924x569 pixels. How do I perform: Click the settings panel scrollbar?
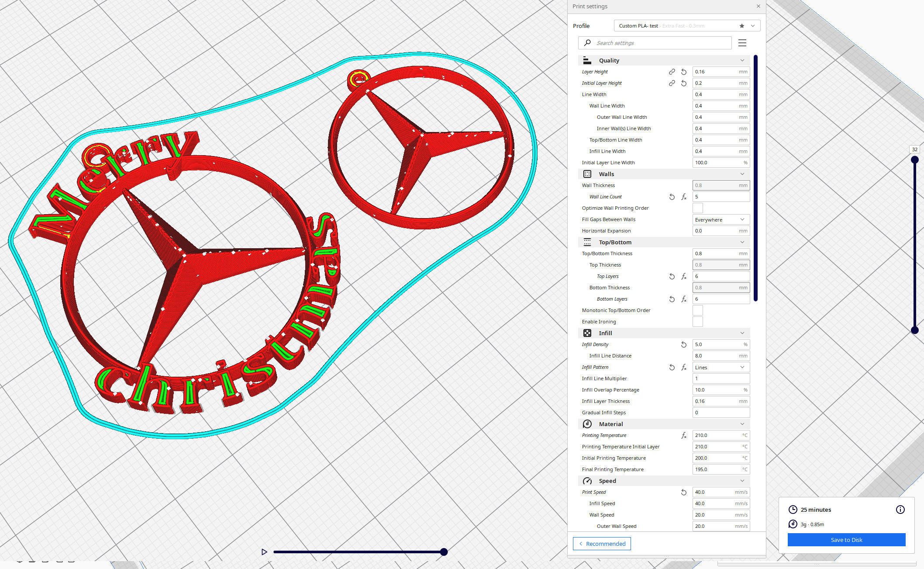tap(755, 178)
